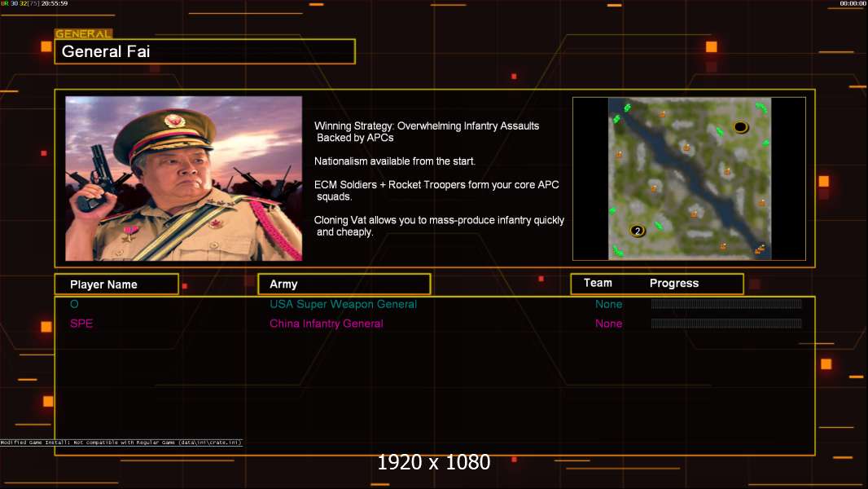Click the Team column label

pyautogui.click(x=598, y=283)
